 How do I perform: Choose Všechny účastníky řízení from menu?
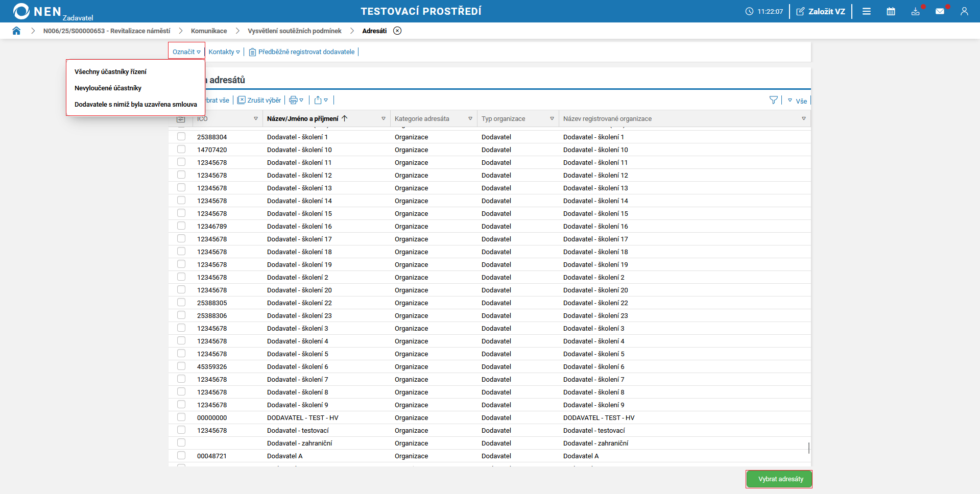click(x=110, y=72)
